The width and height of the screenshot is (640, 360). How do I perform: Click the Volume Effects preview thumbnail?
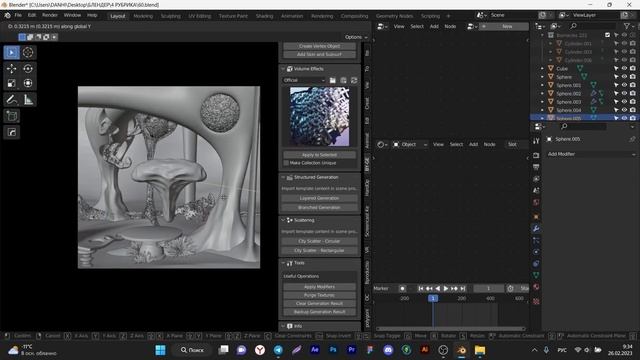[319, 117]
